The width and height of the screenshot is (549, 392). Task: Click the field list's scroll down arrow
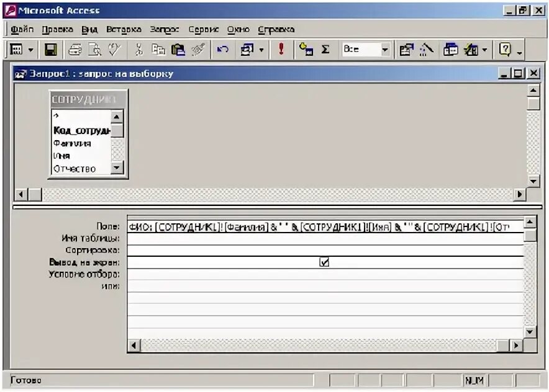117,168
